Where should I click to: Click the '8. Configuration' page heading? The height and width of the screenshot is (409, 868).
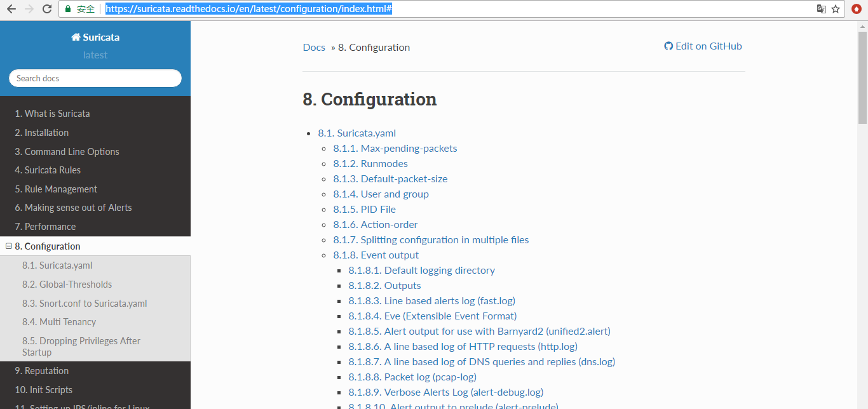click(x=370, y=100)
